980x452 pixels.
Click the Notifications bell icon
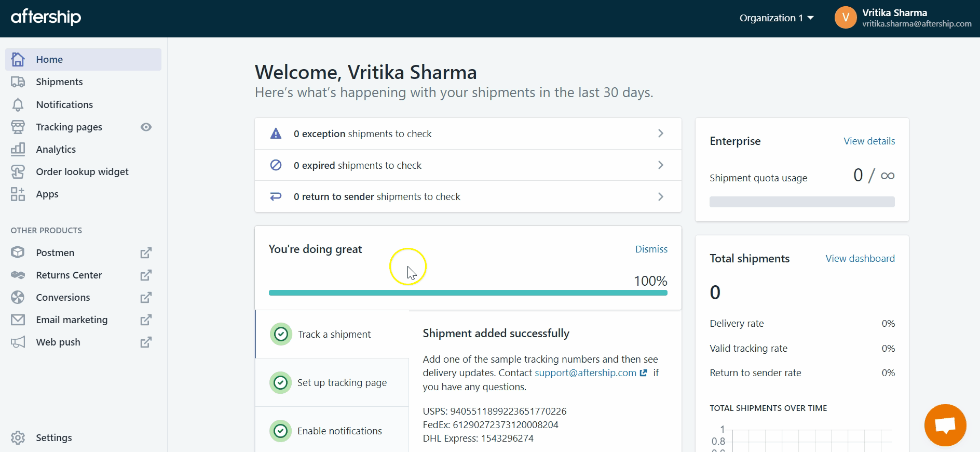[18, 105]
